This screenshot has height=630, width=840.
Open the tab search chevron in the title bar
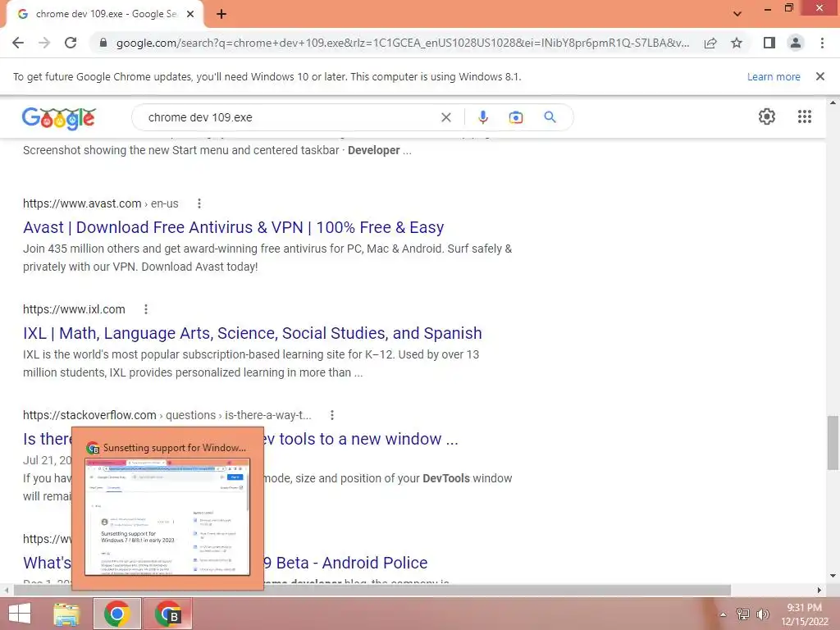pos(737,14)
